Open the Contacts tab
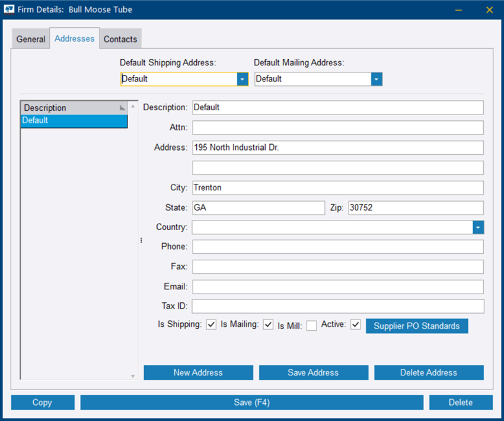 point(120,39)
